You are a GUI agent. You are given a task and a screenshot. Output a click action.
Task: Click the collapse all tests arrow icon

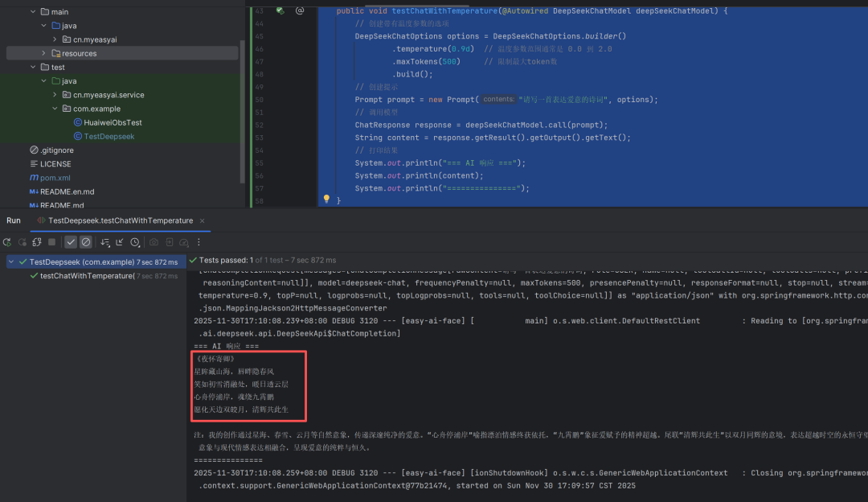120,242
